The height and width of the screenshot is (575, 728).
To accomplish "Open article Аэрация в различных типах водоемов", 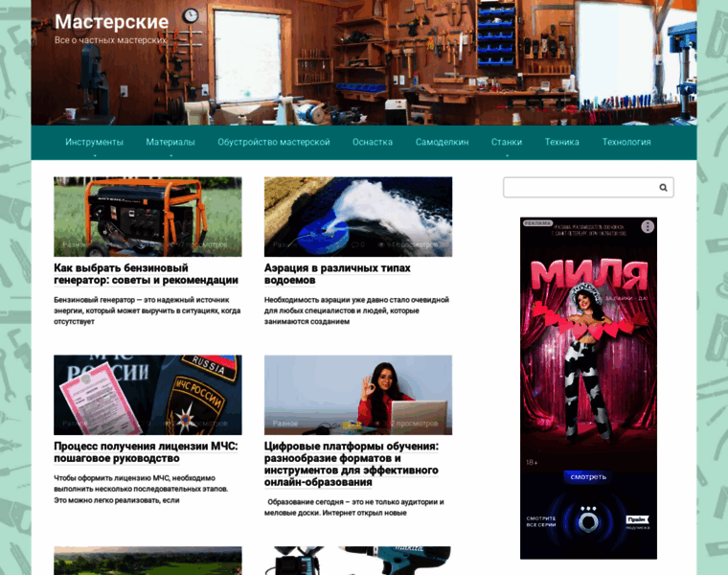I will pyautogui.click(x=337, y=274).
